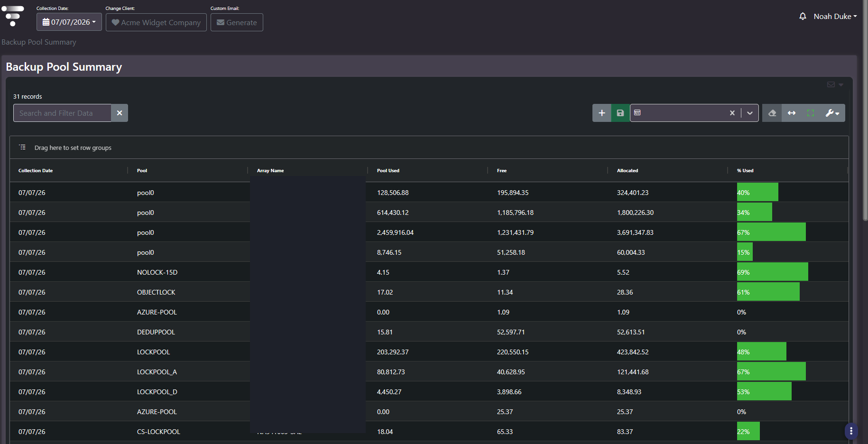This screenshot has width=868, height=444.
Task: Click the Free value 11.34
Action: (505, 292)
